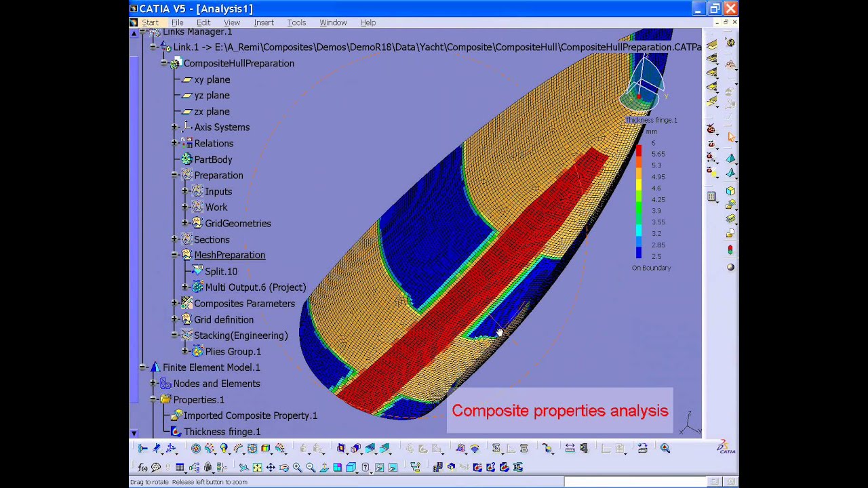Open the Design Table icon in bottom toolbar
Viewport: 868px width, 488px height.
pos(180,467)
